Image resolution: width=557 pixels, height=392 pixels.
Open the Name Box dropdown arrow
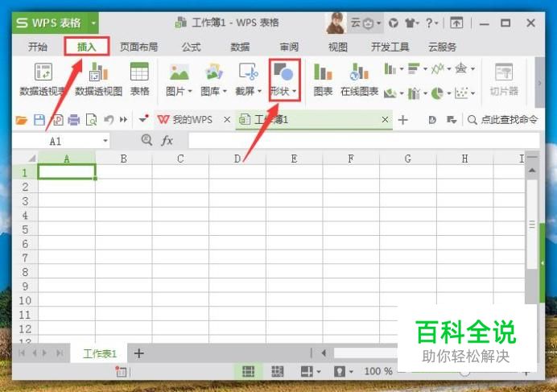point(105,141)
